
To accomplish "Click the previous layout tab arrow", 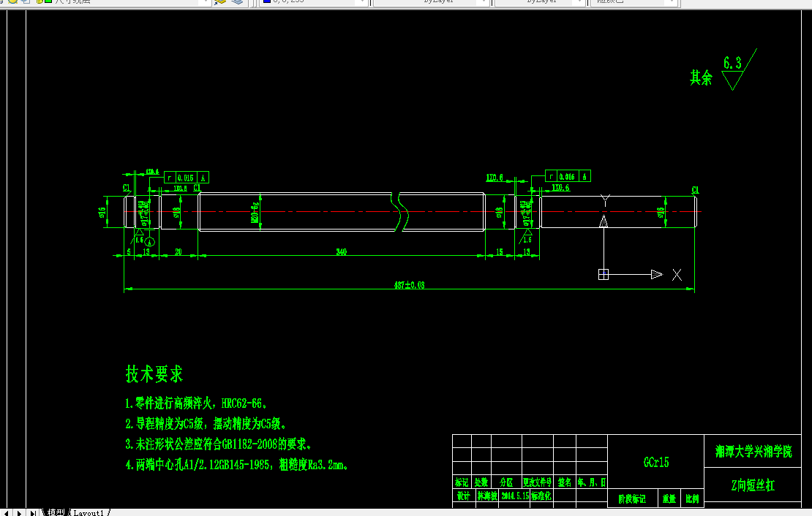I will click(x=6, y=513).
